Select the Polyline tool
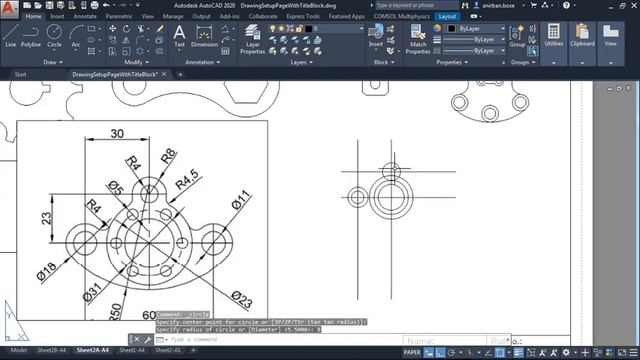This screenshot has height=360, width=640. 31,35
